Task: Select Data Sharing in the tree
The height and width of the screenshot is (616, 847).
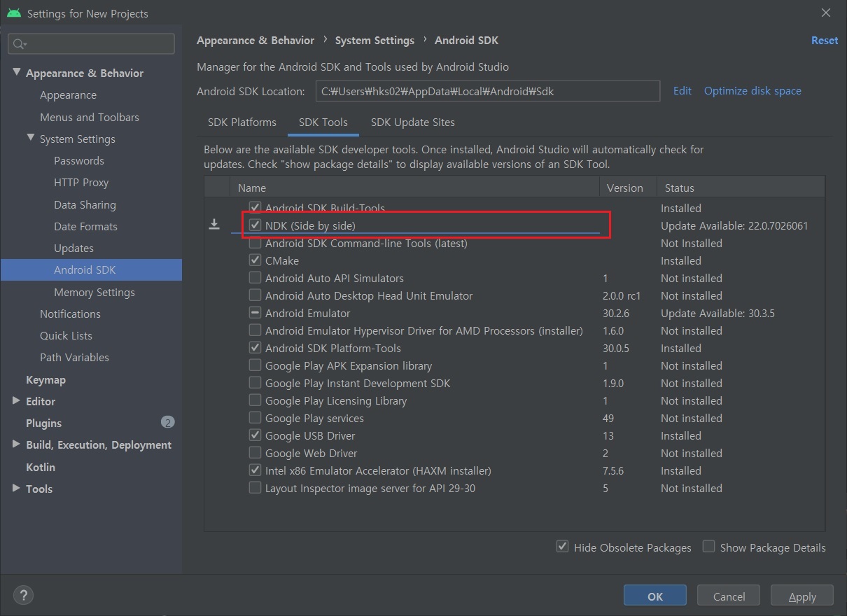Action: 85,204
